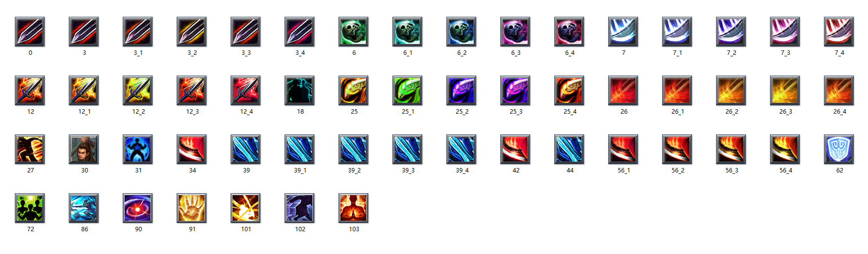Select the blue meditating figure icon 31
The height and width of the screenshot is (254, 868).
click(x=138, y=149)
